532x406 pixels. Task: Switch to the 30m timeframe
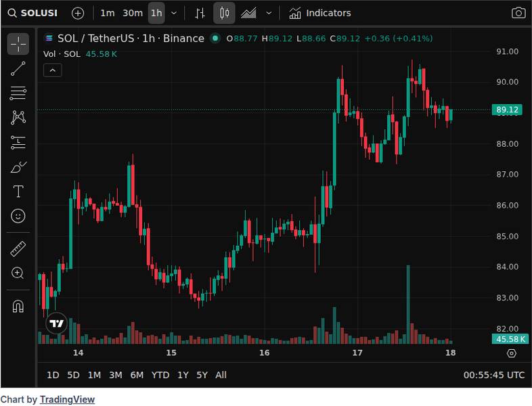click(x=132, y=14)
